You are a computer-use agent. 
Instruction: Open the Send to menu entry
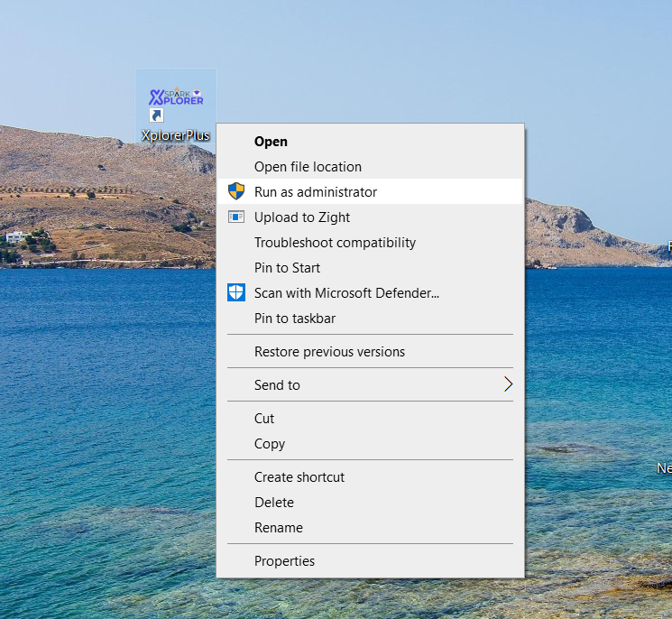coord(277,384)
